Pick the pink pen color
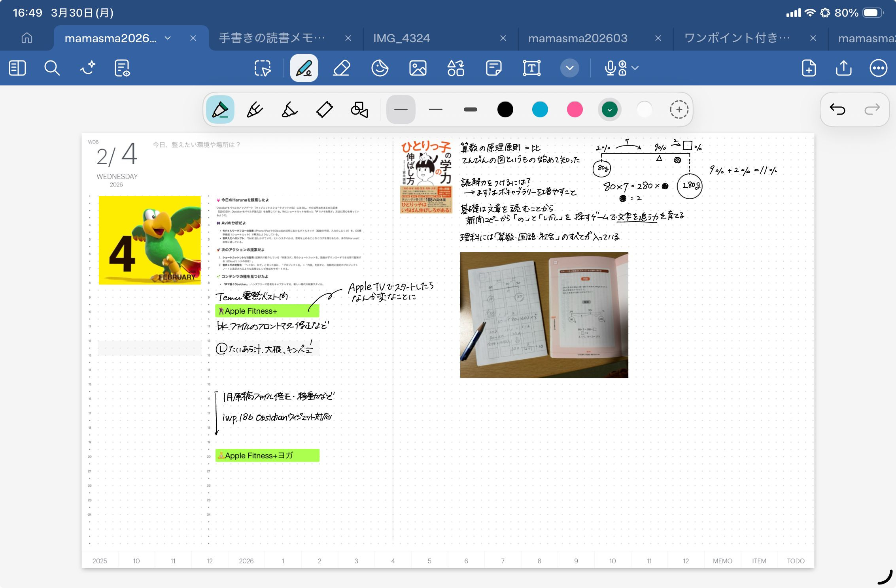896x588 pixels. (x=575, y=109)
